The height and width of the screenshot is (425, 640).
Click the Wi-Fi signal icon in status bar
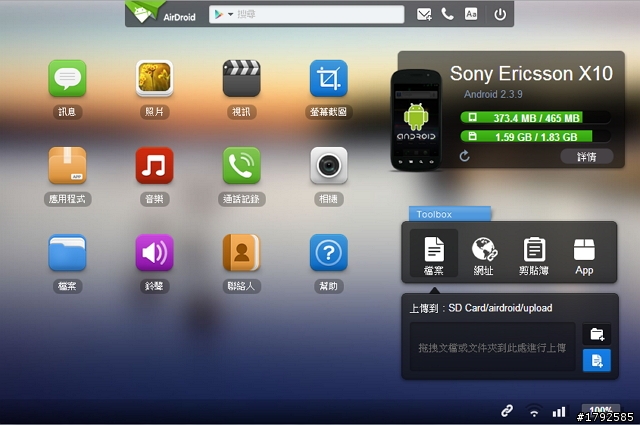[534, 411]
